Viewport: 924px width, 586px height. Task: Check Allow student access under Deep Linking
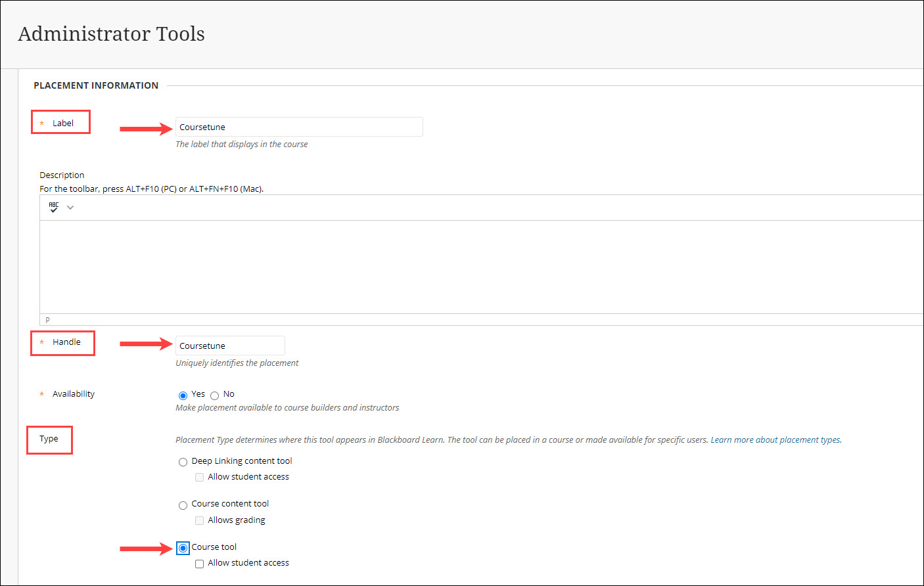coord(199,478)
